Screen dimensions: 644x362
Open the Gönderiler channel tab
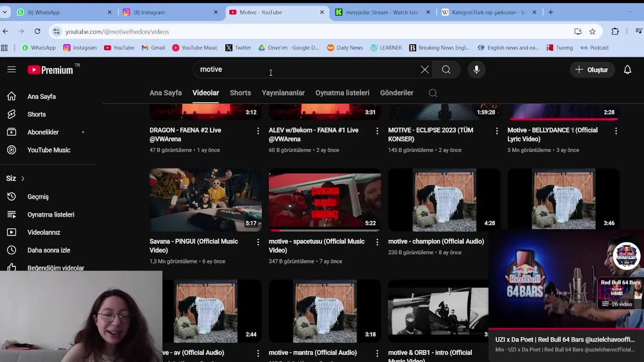(x=397, y=93)
